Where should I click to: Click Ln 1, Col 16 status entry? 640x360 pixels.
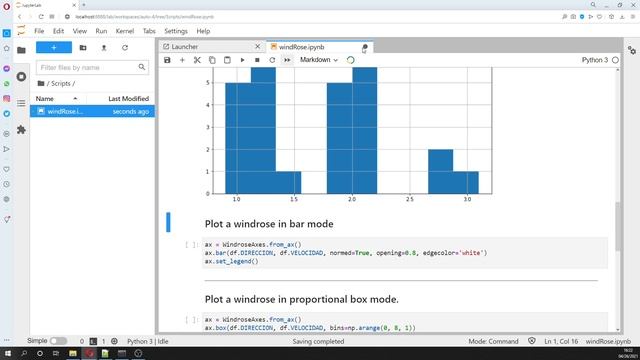[x=561, y=341]
